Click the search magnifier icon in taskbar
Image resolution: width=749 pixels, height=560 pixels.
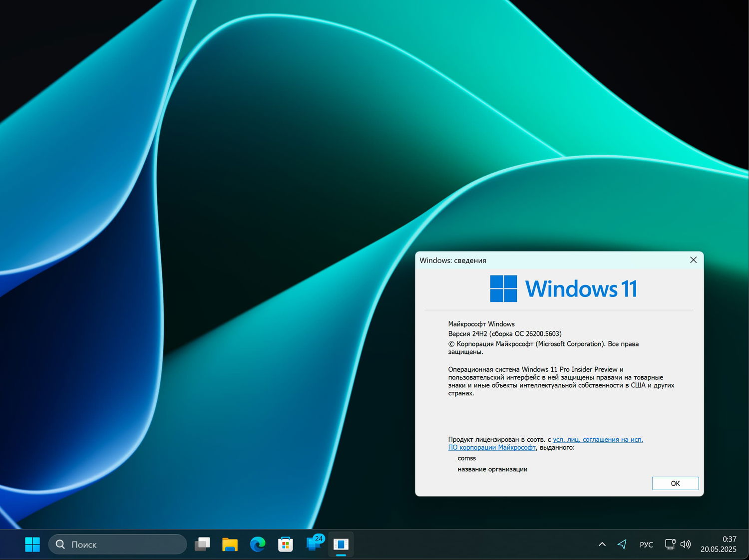click(60, 545)
